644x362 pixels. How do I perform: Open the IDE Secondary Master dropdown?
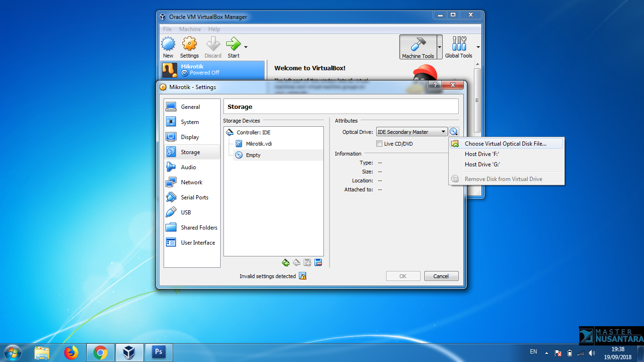pos(443,132)
